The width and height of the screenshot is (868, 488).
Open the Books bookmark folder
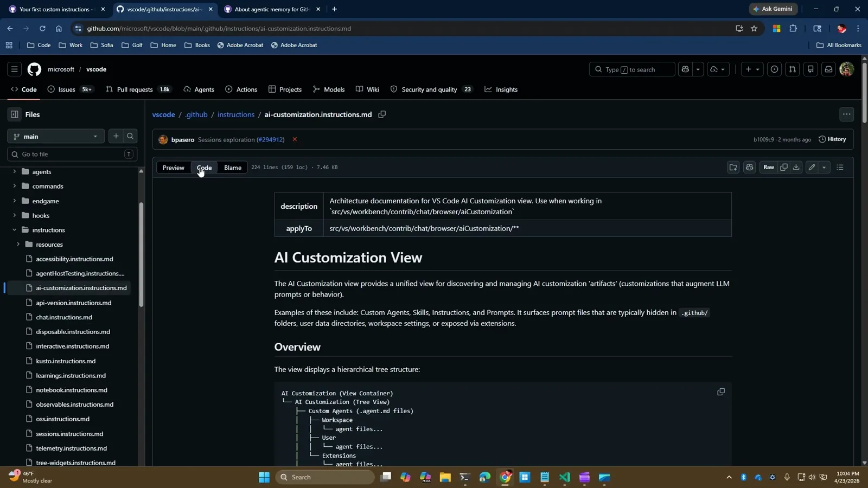tap(197, 45)
